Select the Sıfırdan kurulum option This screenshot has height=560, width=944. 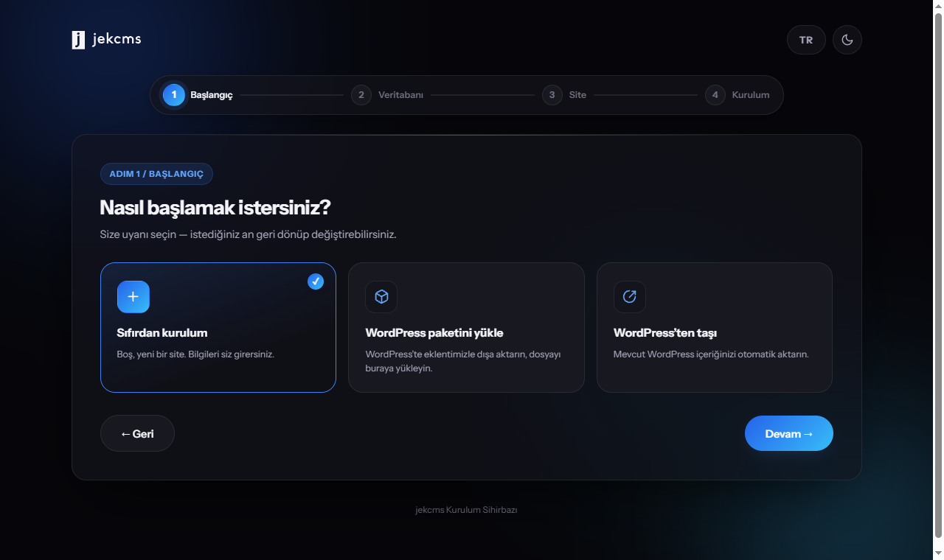(218, 328)
